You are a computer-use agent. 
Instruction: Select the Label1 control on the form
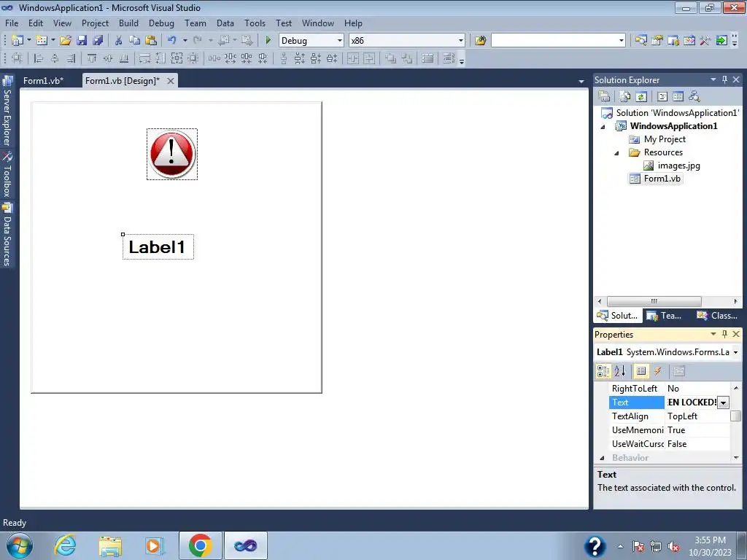(x=158, y=247)
